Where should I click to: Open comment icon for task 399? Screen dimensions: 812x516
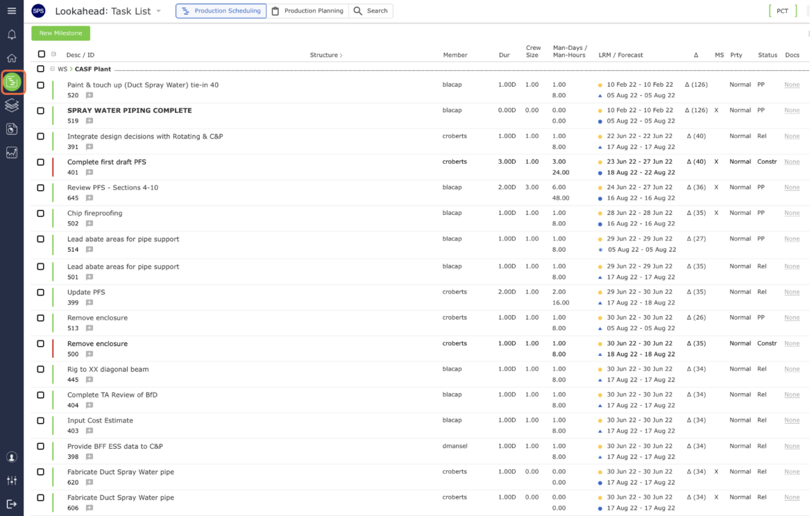point(90,303)
